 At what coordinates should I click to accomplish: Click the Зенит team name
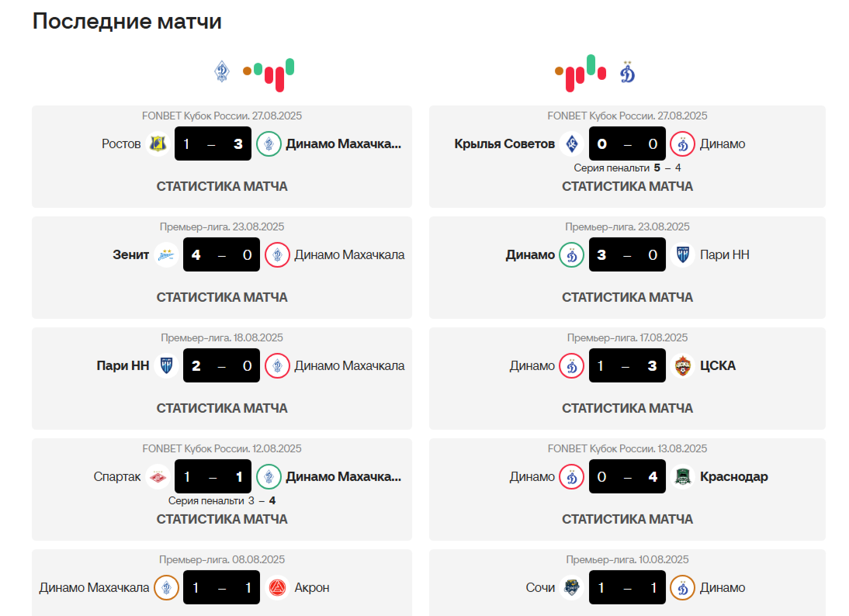click(x=130, y=254)
